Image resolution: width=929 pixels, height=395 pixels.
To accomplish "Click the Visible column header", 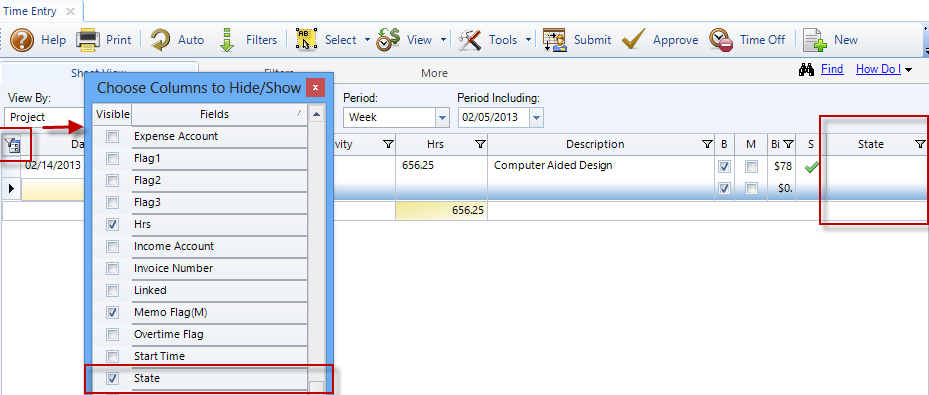I will click(x=113, y=114).
